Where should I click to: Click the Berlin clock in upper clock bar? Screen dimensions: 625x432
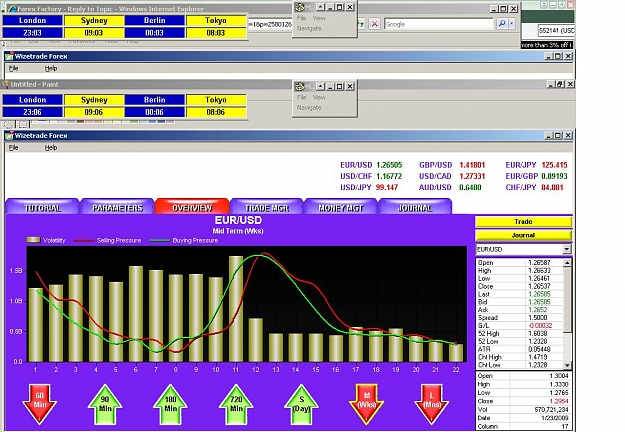154,27
